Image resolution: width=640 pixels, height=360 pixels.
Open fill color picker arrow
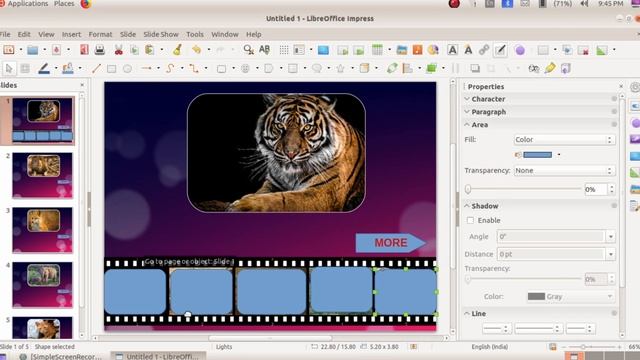(x=559, y=155)
